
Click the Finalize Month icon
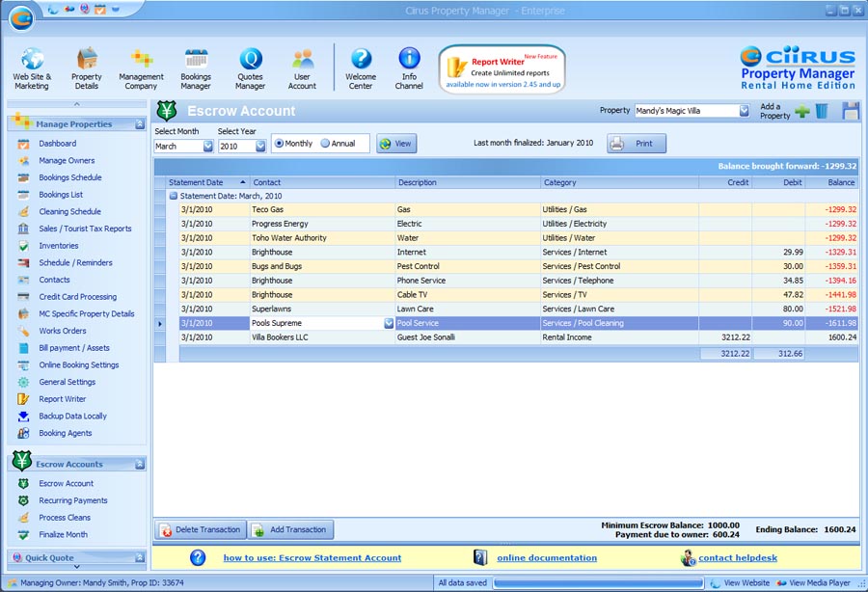tap(23, 535)
